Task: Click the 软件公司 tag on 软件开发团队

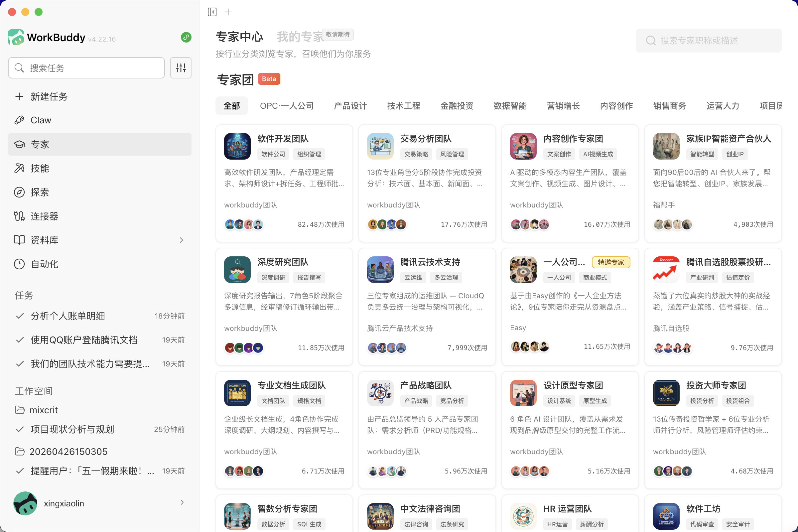Action: tap(273, 154)
